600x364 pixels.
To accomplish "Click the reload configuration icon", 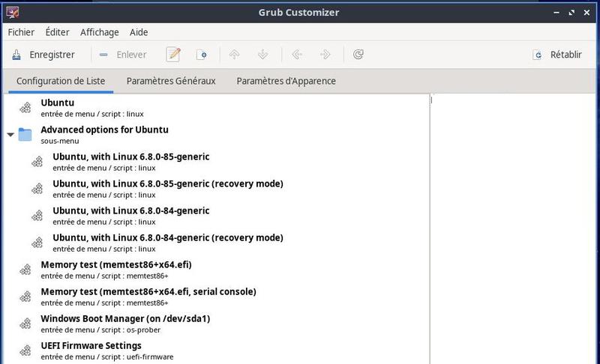I will (358, 55).
